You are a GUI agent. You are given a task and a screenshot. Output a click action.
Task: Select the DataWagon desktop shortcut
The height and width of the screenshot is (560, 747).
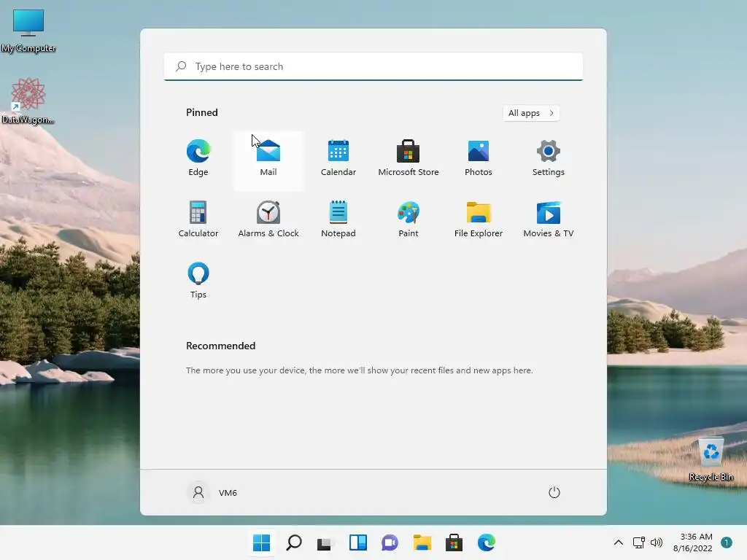coord(28,101)
